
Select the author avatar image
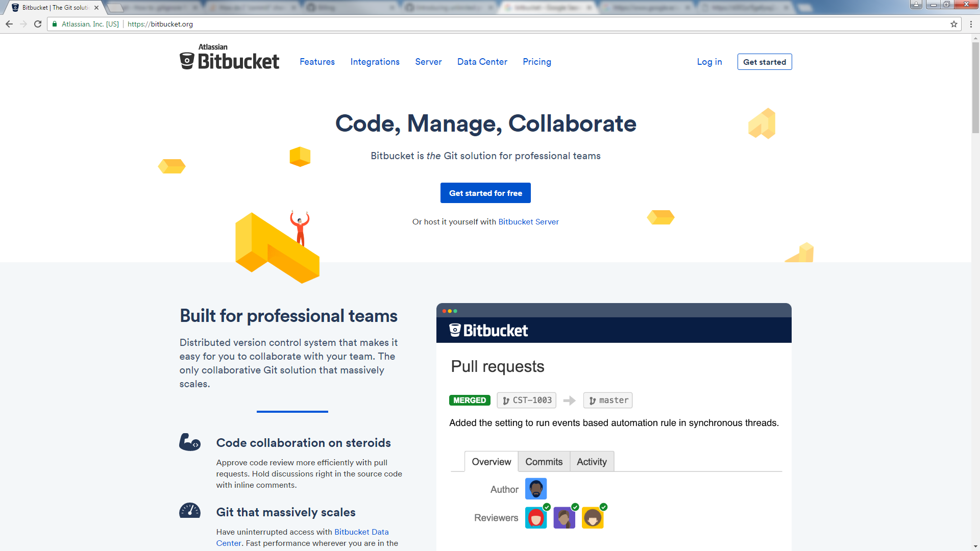[535, 489]
